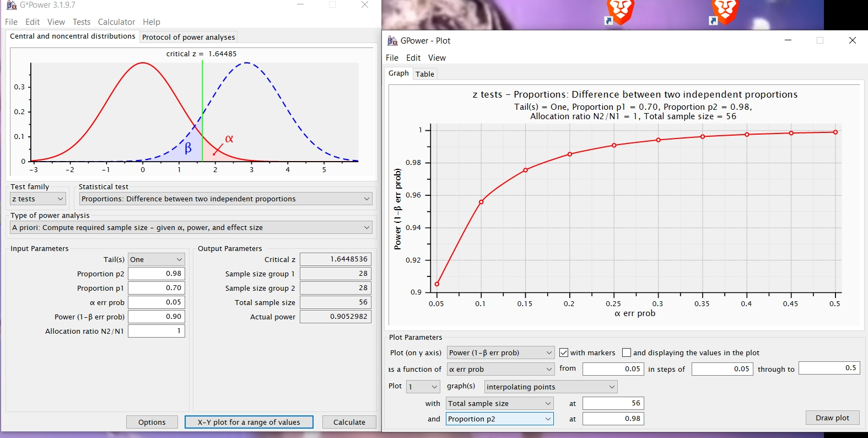This screenshot has height=438, width=868.
Task: Click the GPower Plot window title icon
Action: tap(392, 41)
